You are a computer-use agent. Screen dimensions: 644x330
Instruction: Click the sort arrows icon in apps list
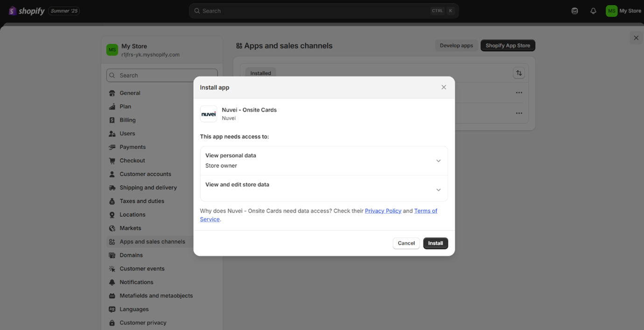[519, 73]
